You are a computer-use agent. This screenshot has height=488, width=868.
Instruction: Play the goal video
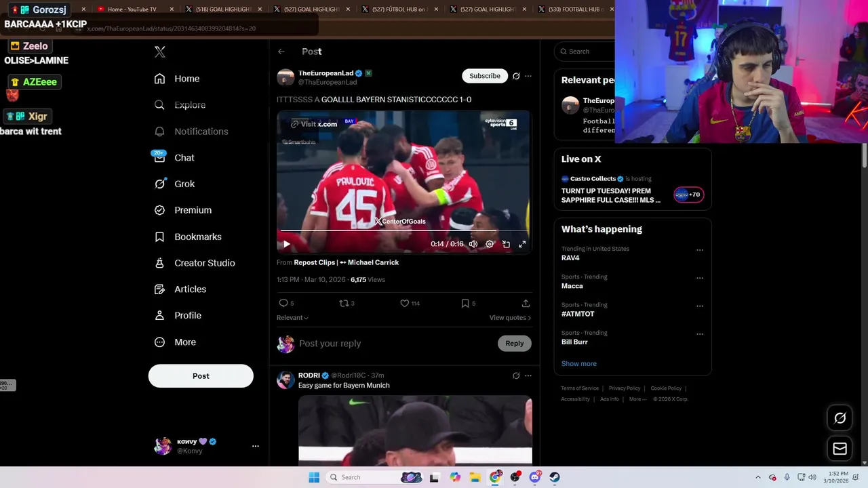pyautogui.click(x=286, y=244)
